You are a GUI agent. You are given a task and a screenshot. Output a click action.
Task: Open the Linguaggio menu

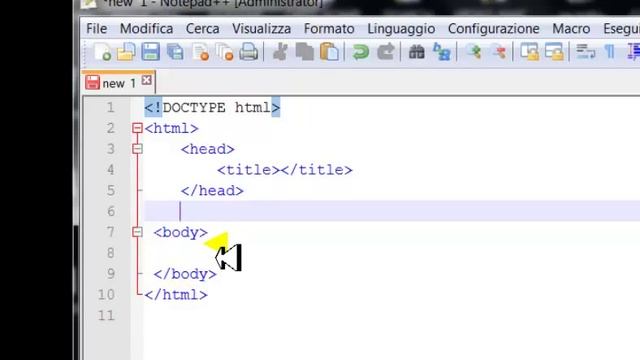[x=401, y=29]
